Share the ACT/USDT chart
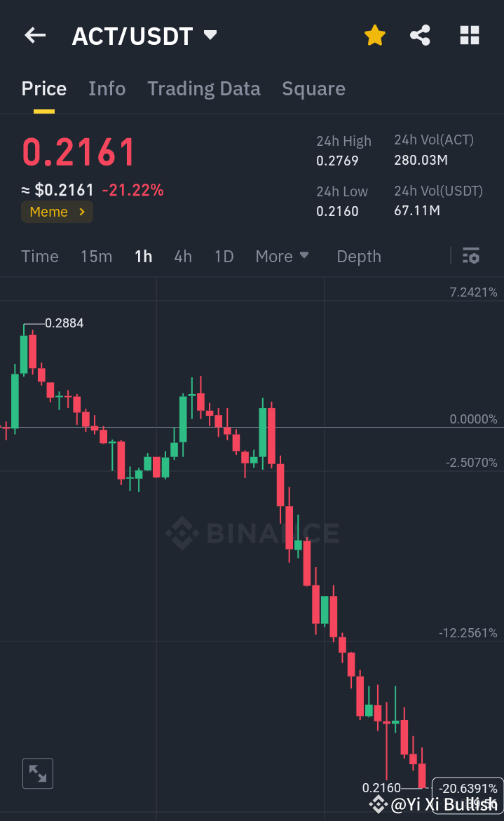 click(420, 35)
